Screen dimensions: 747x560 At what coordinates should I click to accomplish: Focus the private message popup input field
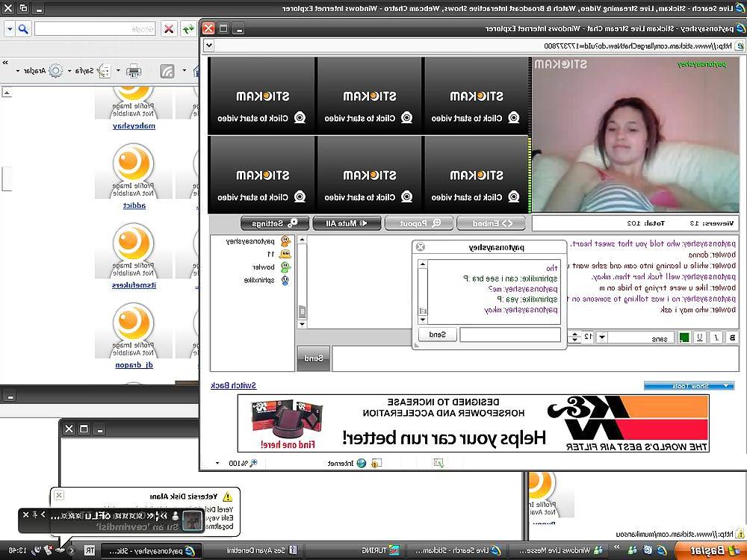click(509, 335)
